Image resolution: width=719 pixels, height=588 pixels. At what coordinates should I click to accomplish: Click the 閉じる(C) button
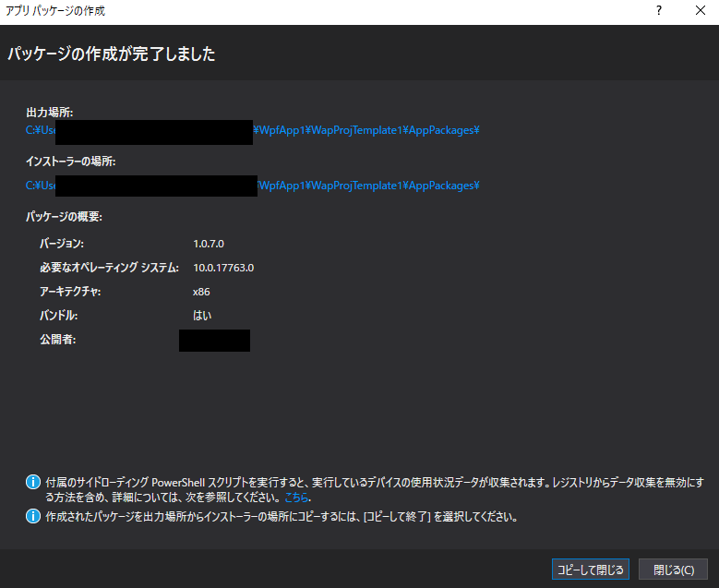pyautogui.click(x=673, y=570)
